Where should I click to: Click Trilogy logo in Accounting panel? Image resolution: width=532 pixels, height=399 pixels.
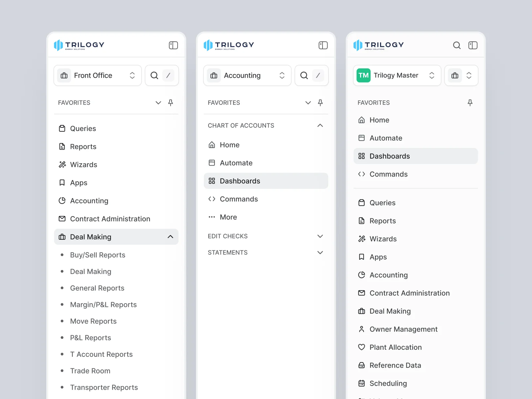[x=229, y=45]
